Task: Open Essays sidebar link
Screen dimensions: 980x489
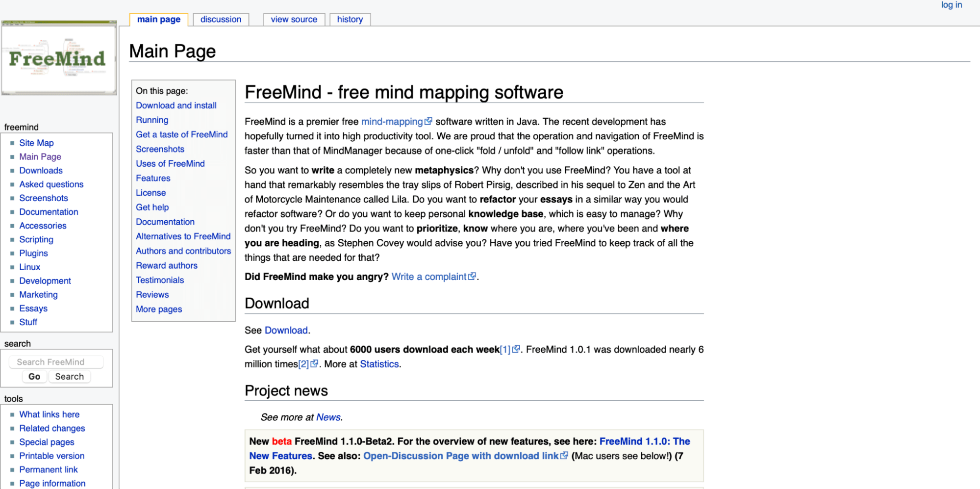Action: point(33,308)
